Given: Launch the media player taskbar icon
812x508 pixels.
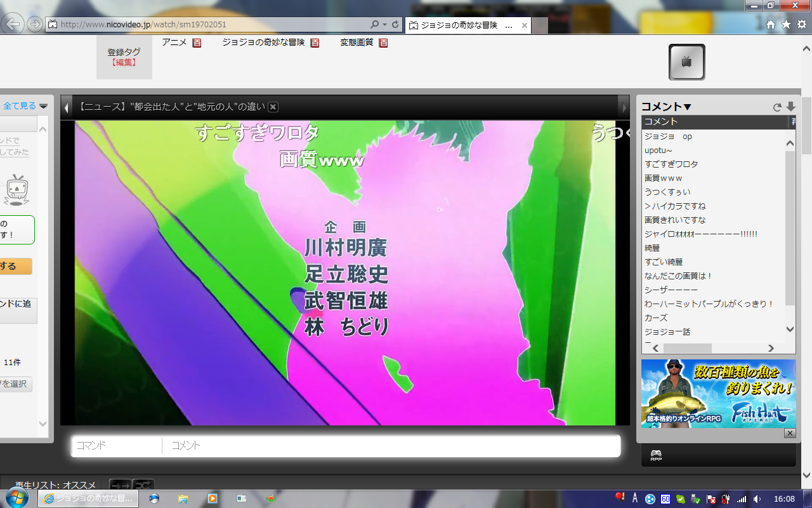Looking at the screenshot, I should [x=213, y=498].
